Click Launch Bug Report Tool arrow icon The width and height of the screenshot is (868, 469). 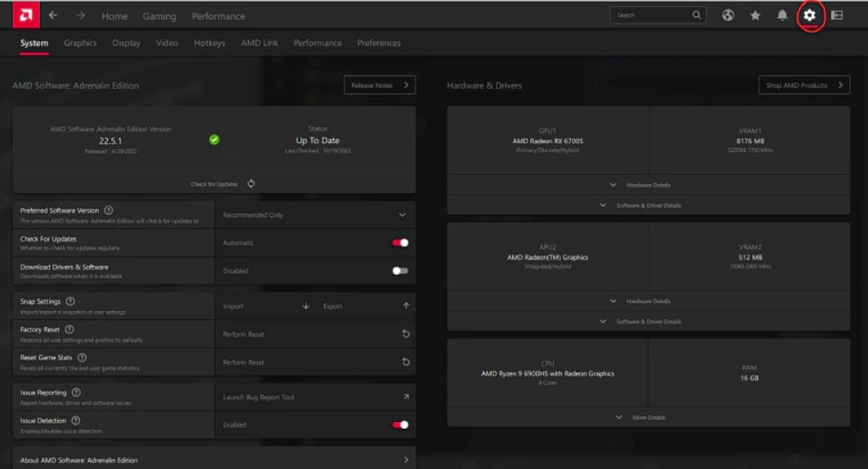click(x=406, y=396)
